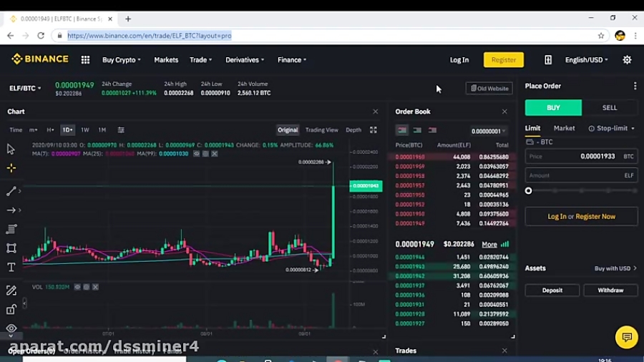Close the Chart panel

click(376, 112)
